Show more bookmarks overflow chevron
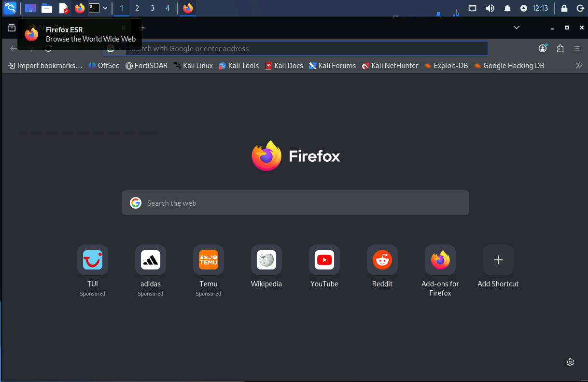 click(x=579, y=66)
